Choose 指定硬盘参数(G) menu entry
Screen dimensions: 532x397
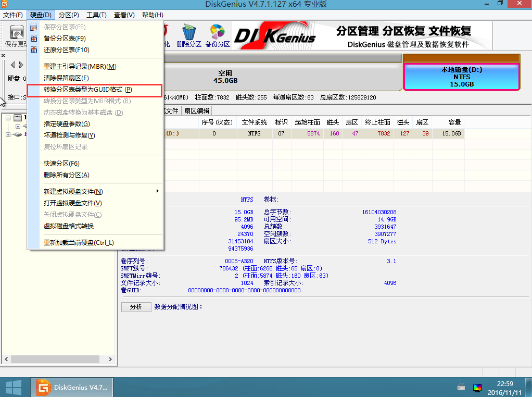point(95,124)
